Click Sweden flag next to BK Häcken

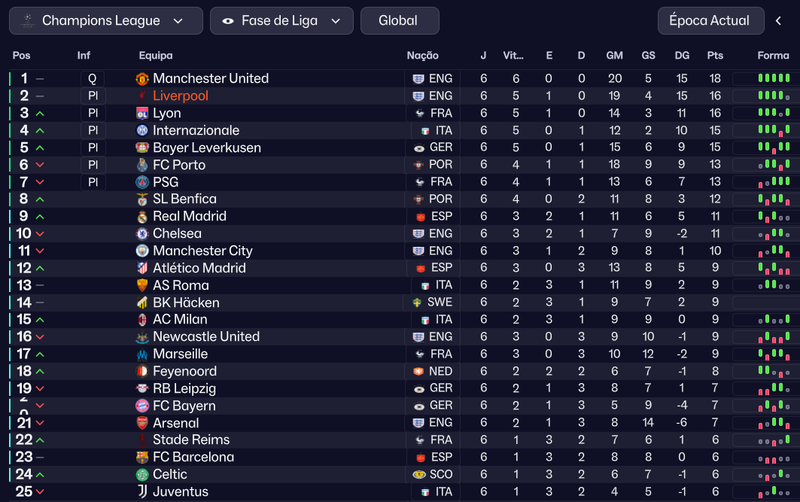417,303
